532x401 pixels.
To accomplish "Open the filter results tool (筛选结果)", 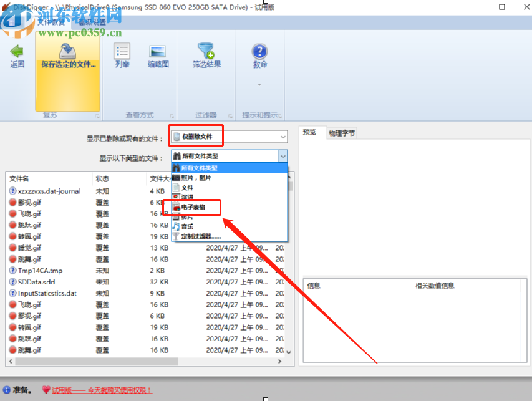I will pyautogui.click(x=206, y=56).
